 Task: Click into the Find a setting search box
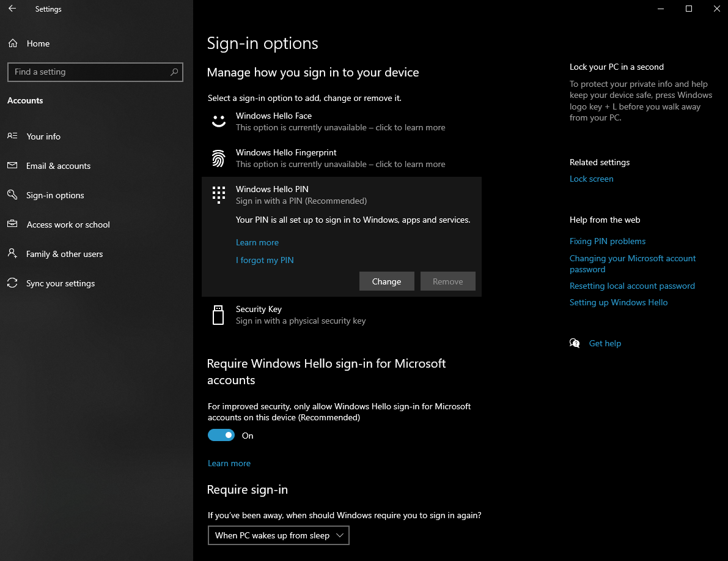[89, 72]
